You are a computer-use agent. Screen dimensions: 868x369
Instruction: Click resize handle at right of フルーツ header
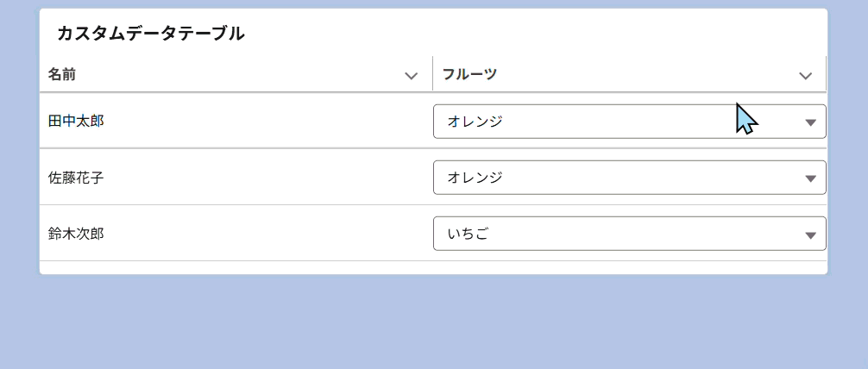[826, 74]
